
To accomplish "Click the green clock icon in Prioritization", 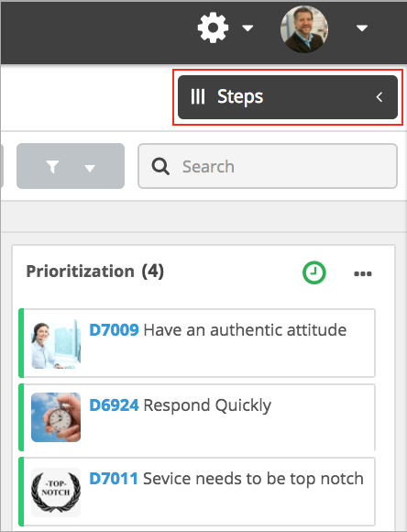I will pos(314,272).
